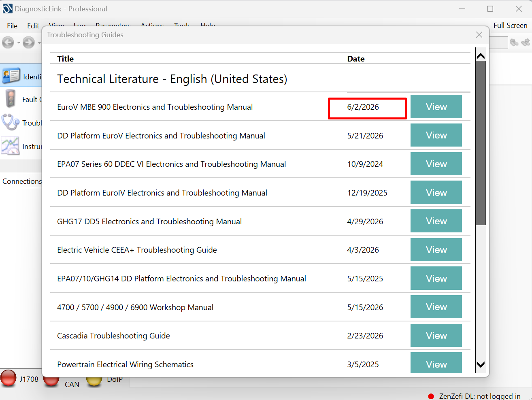Select the 12/19/2025 date cell
532x400 pixels.
pos(367,193)
